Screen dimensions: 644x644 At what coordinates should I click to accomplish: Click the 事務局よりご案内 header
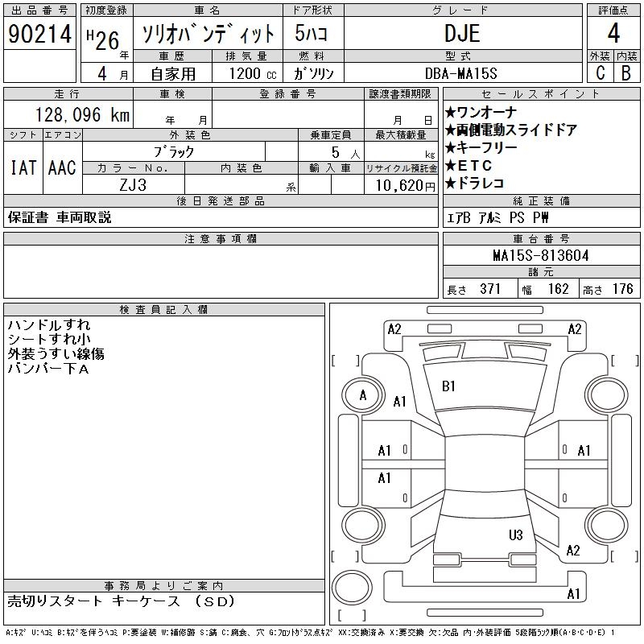click(x=164, y=586)
